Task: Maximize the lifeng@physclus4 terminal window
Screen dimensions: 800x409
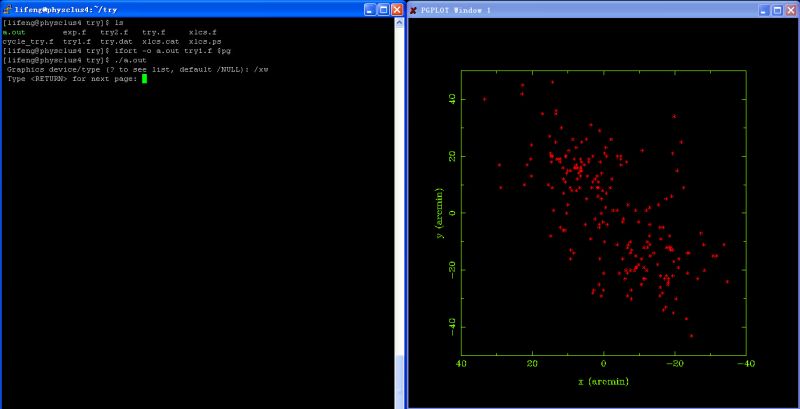Action: point(383,9)
